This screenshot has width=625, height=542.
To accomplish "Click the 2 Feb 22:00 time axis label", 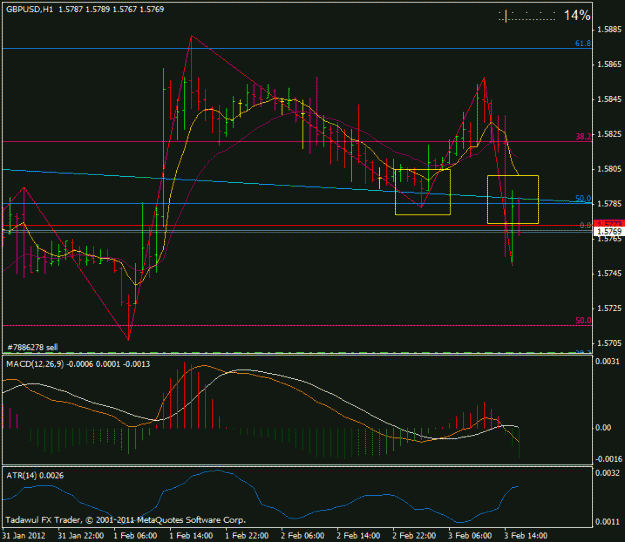I will click(x=414, y=536).
